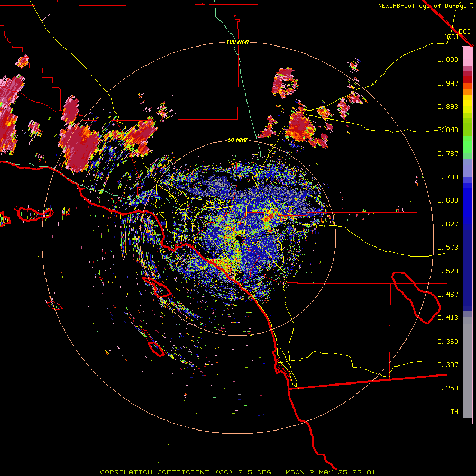The height and width of the screenshot is (476, 476).
Task: Select the 0.787 legend value
Action: coord(448,153)
